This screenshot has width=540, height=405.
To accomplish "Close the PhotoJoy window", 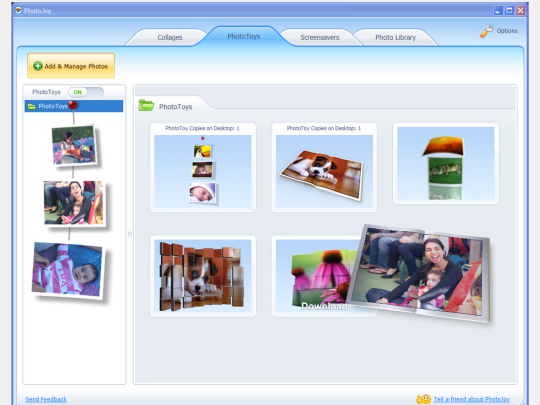I will [520, 11].
